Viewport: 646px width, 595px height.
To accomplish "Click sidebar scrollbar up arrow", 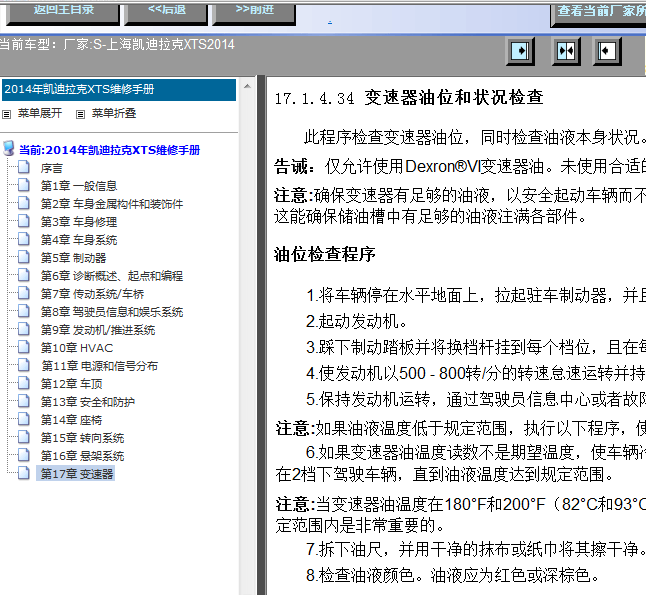I will (x=247, y=87).
